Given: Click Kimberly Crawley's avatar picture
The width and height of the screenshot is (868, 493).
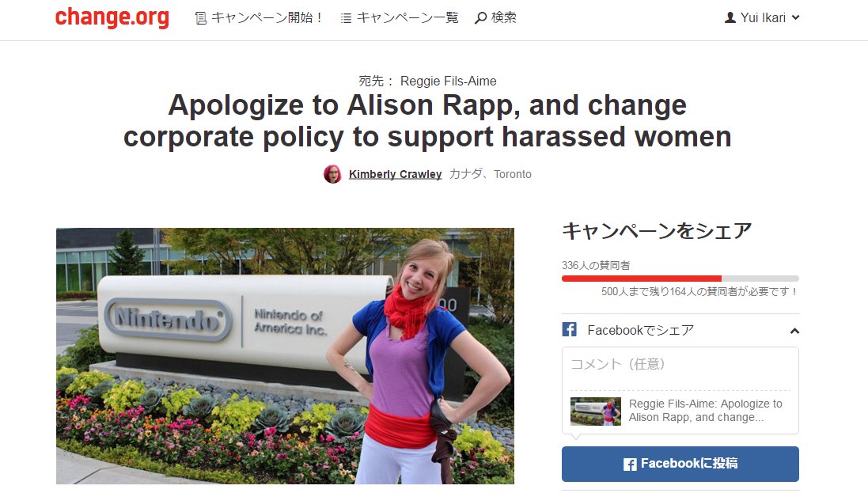Looking at the screenshot, I should tap(332, 174).
